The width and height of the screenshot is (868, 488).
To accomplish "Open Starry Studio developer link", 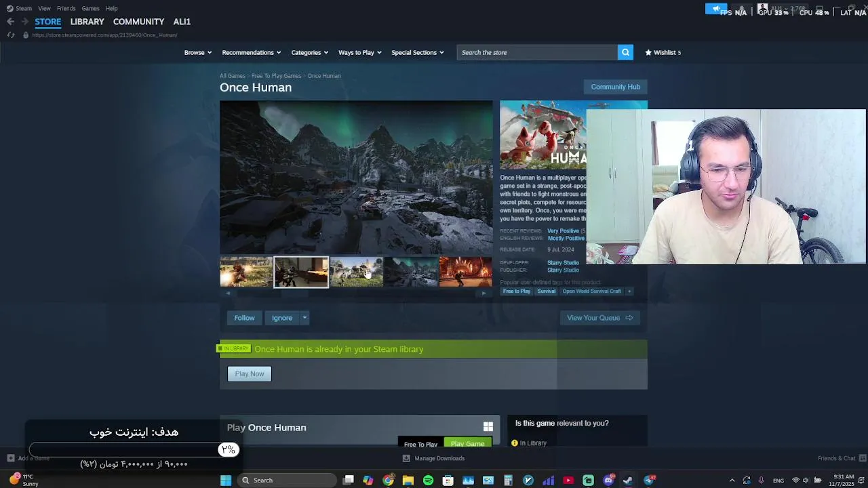I will (x=563, y=263).
